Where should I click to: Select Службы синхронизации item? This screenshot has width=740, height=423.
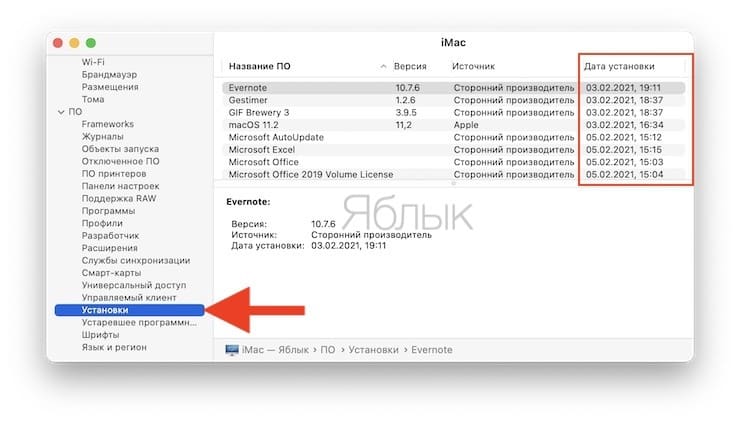point(136,260)
